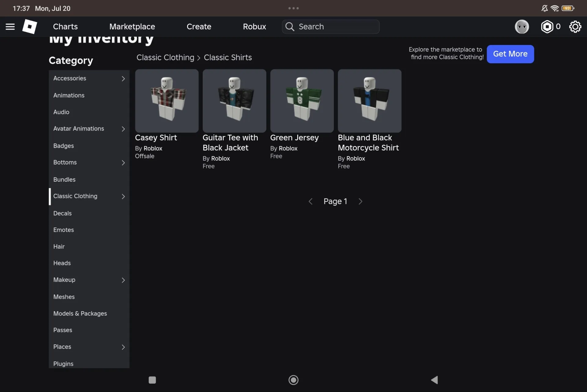Tap the Android back triangle button
Screen dimensions: 587x392
(x=434, y=380)
